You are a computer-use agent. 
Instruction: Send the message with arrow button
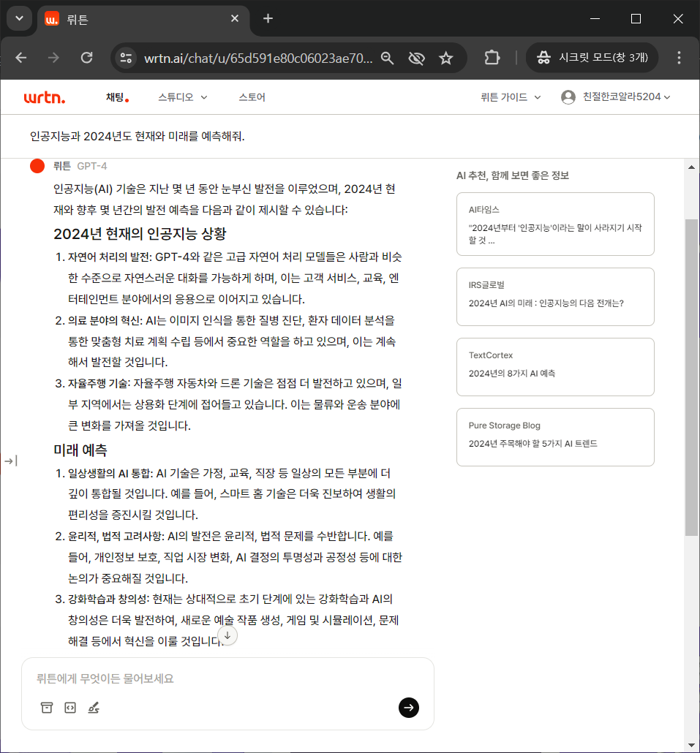click(409, 708)
